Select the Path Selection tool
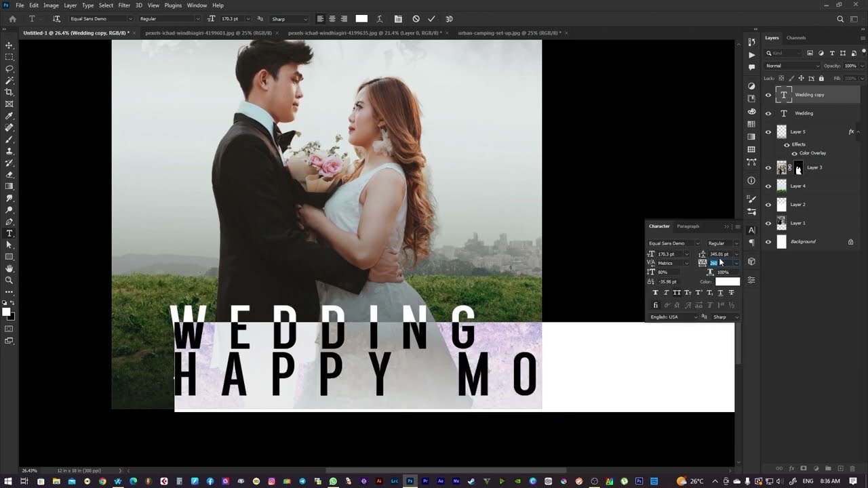 9,245
